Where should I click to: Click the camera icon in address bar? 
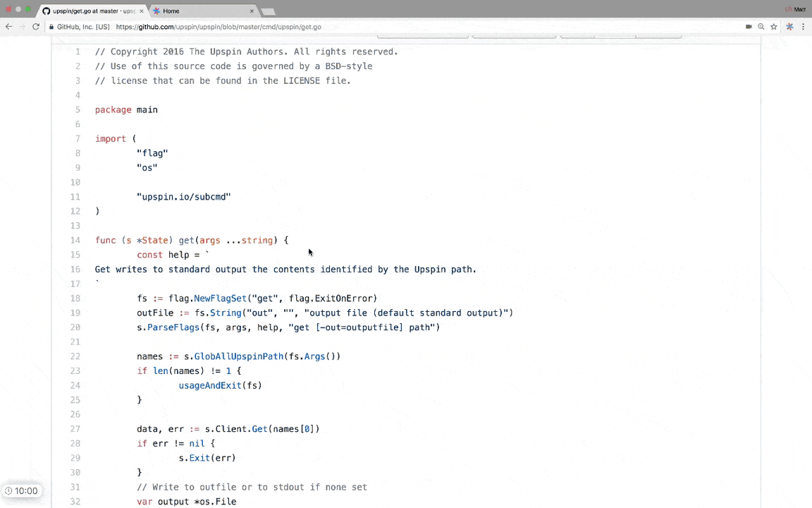pos(749,27)
